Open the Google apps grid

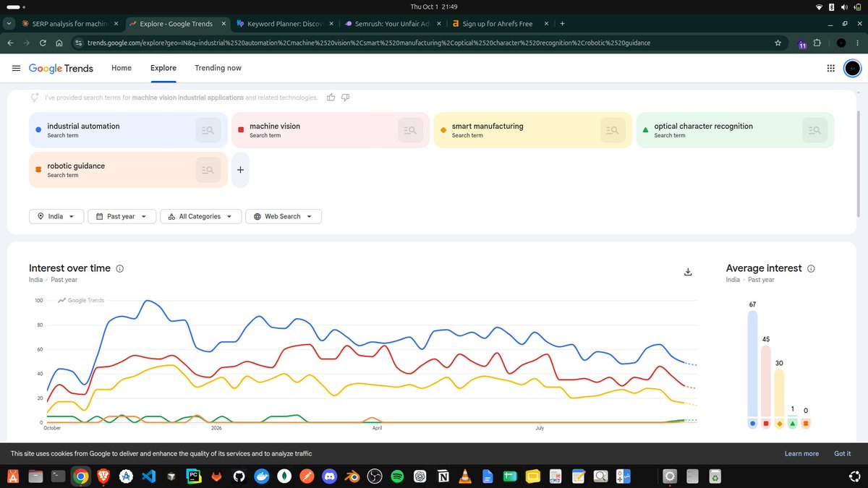coord(830,68)
